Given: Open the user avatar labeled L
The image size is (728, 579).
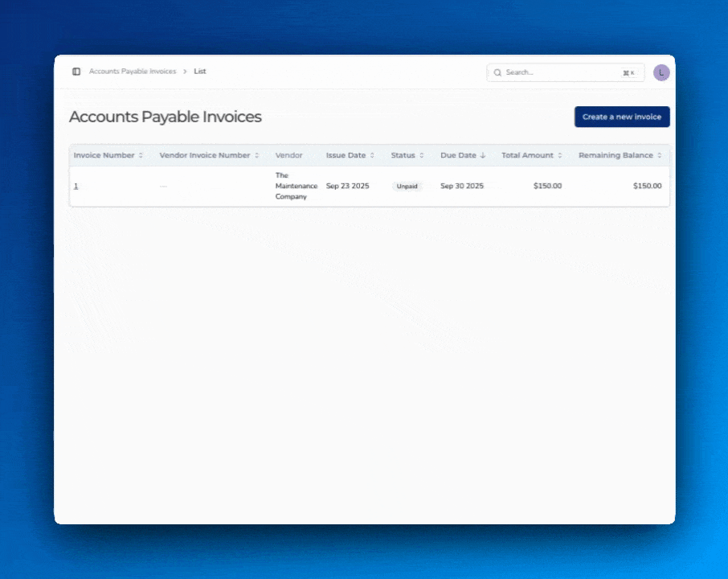Looking at the screenshot, I should tap(661, 72).
